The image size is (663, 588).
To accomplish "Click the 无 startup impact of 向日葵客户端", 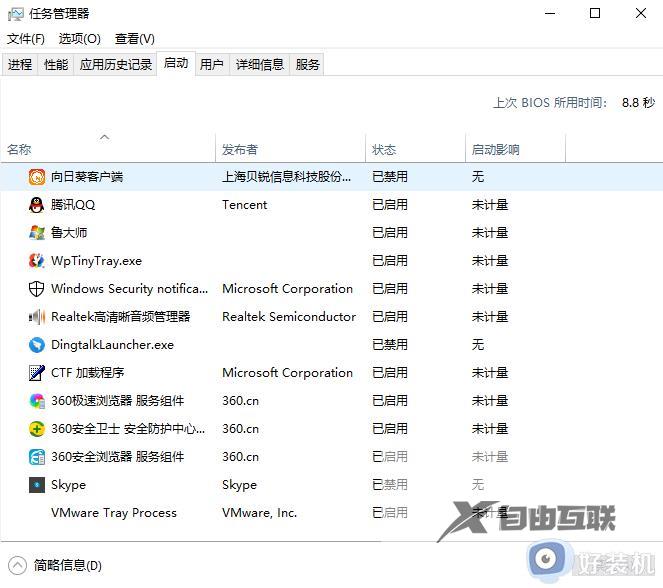I will [x=478, y=177].
